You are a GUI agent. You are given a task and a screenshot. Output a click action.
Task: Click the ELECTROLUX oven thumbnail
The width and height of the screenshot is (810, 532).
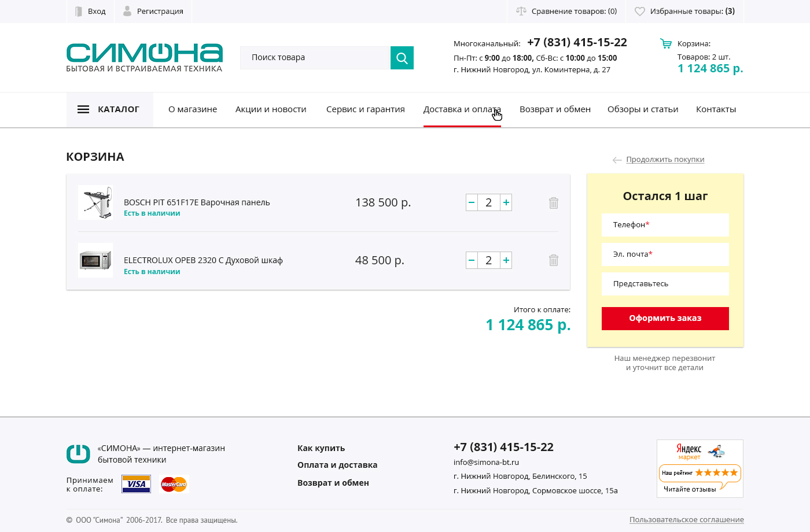[x=95, y=260]
